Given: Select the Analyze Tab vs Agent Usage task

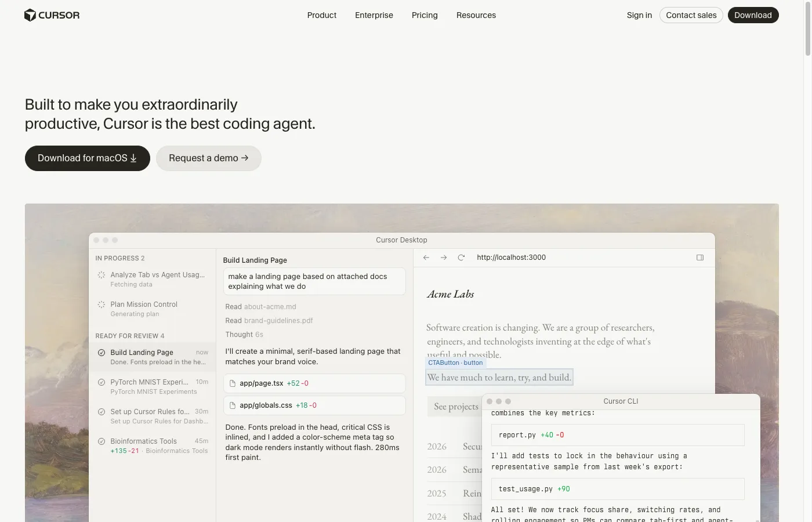Looking at the screenshot, I should (152, 280).
